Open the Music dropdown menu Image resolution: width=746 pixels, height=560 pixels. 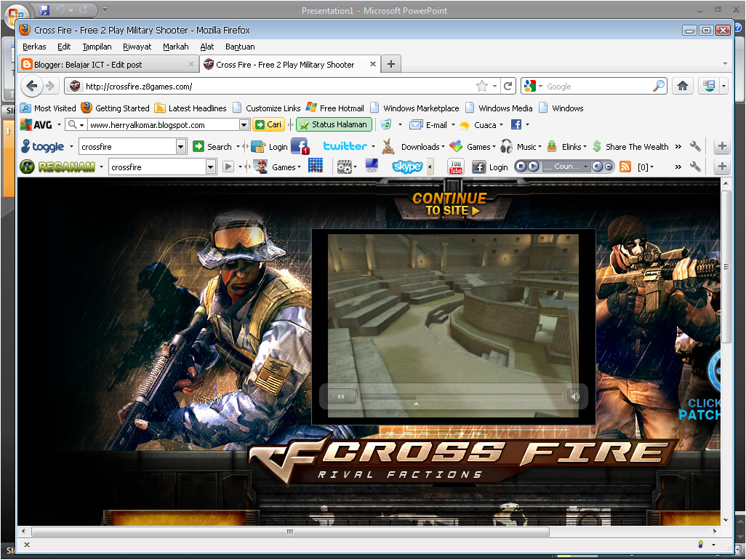coord(529,146)
